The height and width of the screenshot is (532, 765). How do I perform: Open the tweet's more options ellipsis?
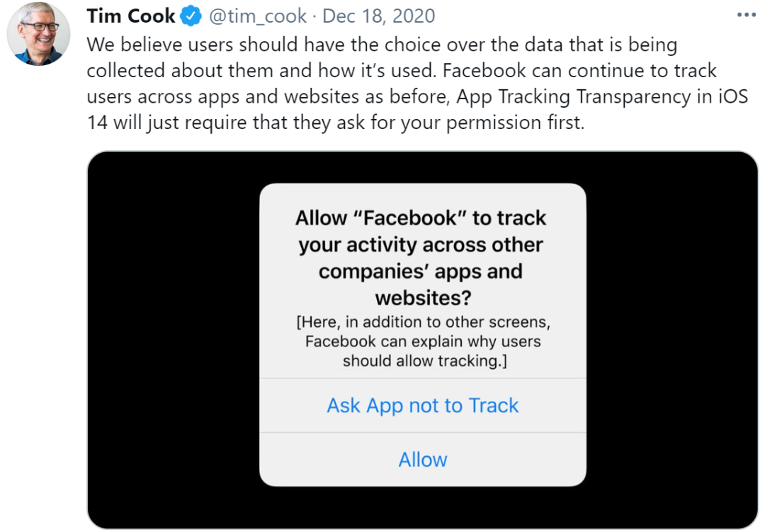tap(747, 15)
